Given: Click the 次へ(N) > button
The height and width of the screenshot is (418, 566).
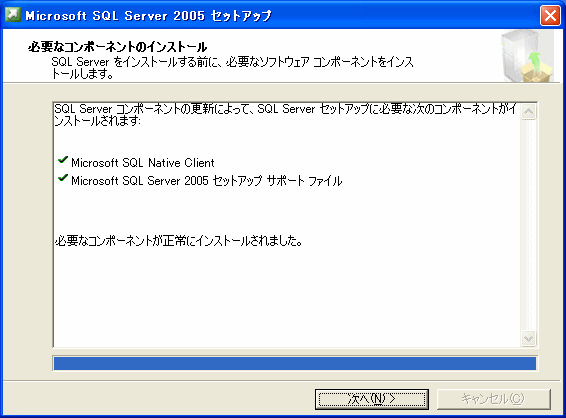Looking at the screenshot, I should (372, 399).
